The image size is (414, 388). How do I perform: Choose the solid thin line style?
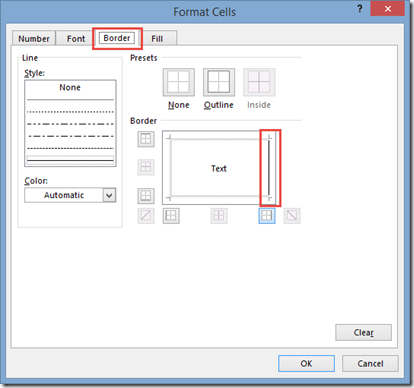(x=70, y=160)
